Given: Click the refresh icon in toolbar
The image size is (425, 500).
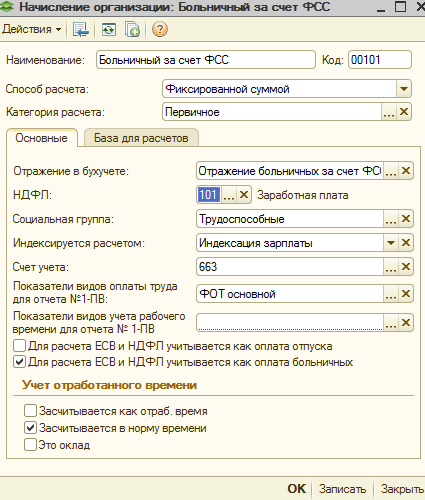Looking at the screenshot, I should (x=109, y=30).
